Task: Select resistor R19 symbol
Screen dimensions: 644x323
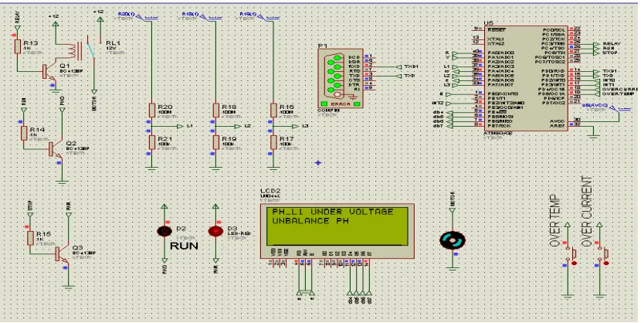Action: 216,142
